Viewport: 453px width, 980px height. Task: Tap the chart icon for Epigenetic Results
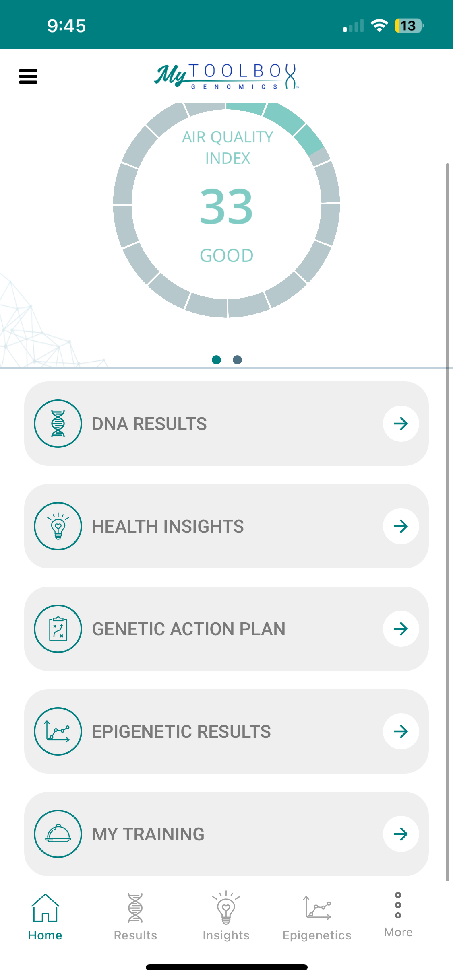tap(58, 731)
